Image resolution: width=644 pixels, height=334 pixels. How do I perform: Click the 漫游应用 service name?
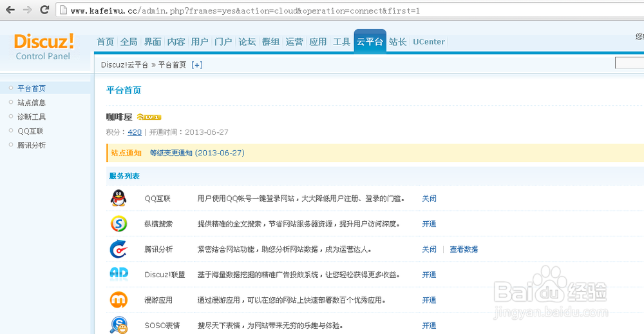158,300
